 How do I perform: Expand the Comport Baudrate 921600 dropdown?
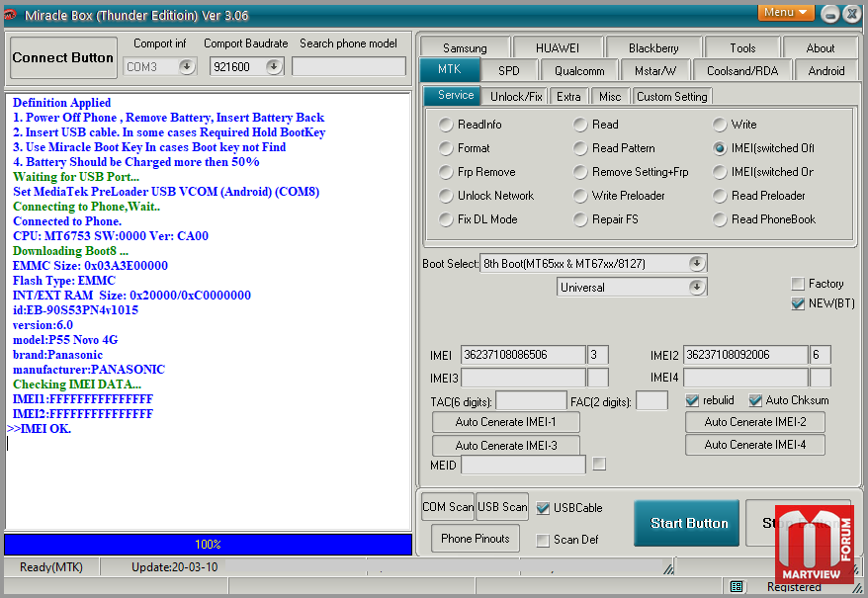(274, 66)
